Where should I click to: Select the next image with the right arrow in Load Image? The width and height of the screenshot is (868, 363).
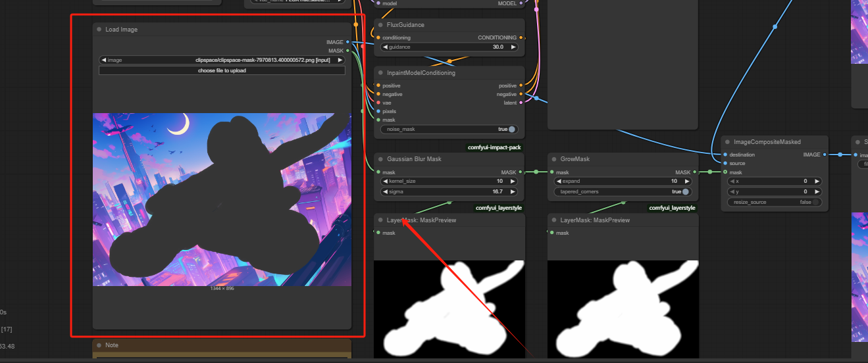coord(340,60)
